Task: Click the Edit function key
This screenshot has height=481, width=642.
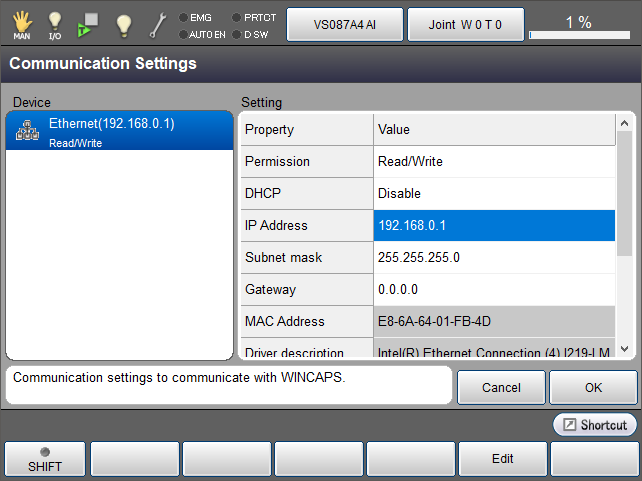Action: [502, 459]
